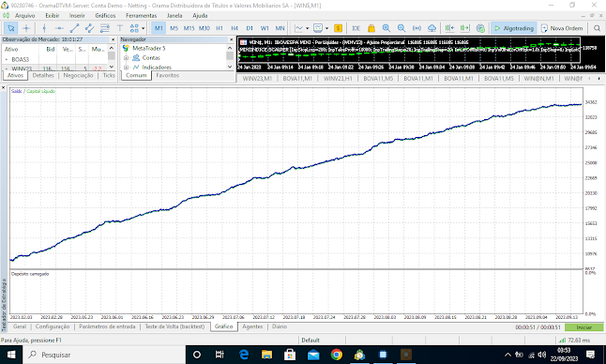This screenshot has width=606, height=364.
Task: Switch to the D1 timeframe
Action: (x=250, y=28)
